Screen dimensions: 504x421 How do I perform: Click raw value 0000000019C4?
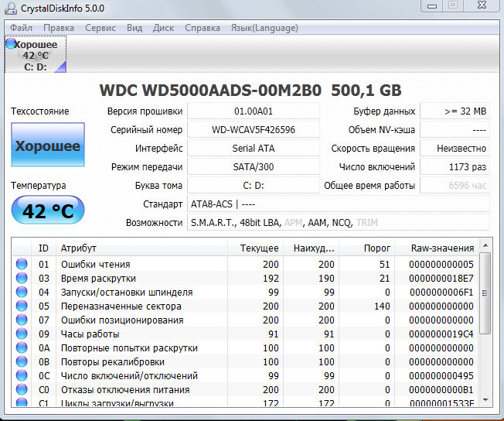[x=441, y=334]
